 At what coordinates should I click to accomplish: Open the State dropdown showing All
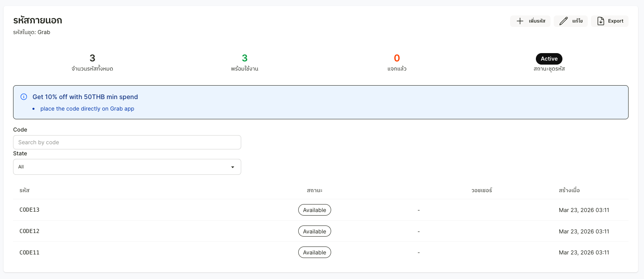127,167
